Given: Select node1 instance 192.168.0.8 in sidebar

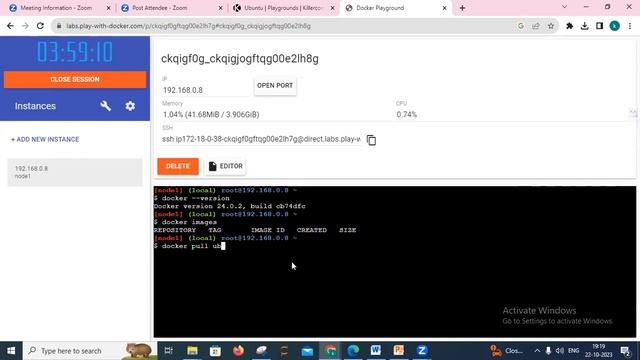Looking at the screenshot, I should coord(75,172).
